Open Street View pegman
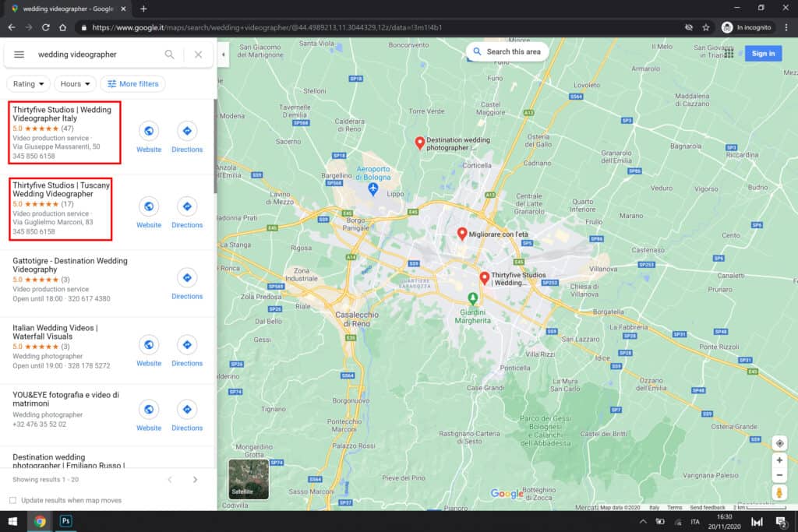This screenshot has height=532, width=798. [779, 493]
